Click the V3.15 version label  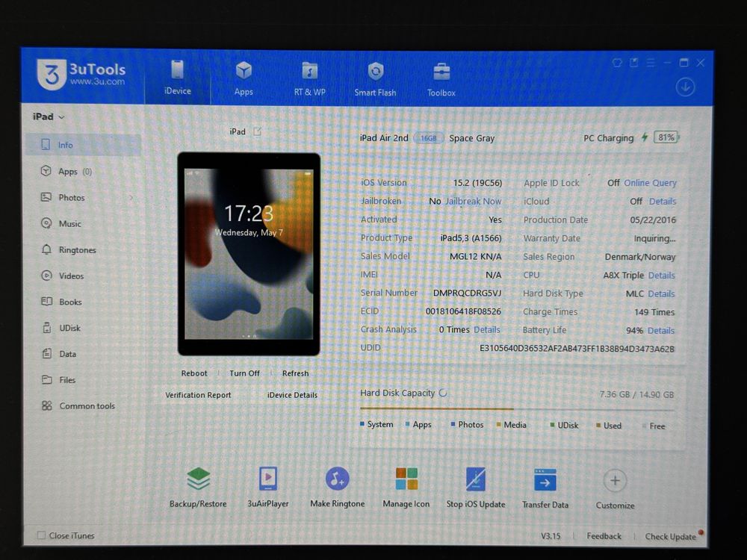click(551, 536)
